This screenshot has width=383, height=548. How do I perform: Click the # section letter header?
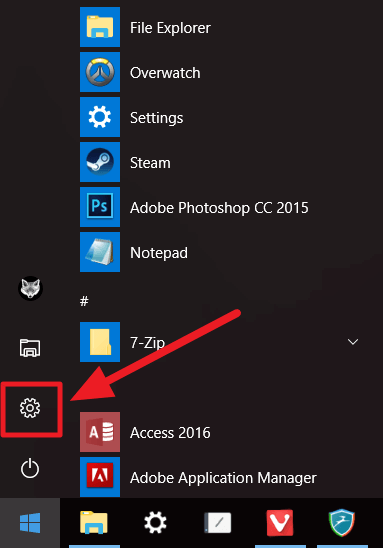click(84, 301)
